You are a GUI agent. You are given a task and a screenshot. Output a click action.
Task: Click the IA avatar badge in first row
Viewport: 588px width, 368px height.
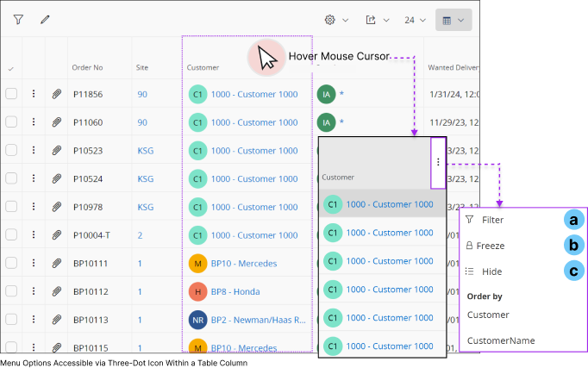(325, 94)
